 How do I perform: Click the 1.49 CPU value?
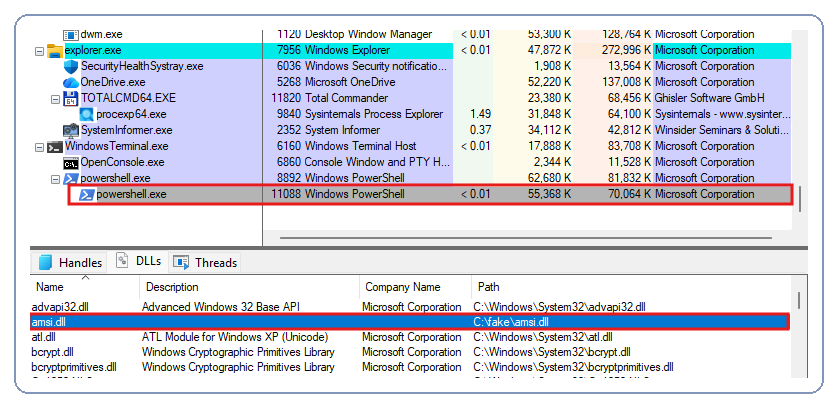[480, 114]
